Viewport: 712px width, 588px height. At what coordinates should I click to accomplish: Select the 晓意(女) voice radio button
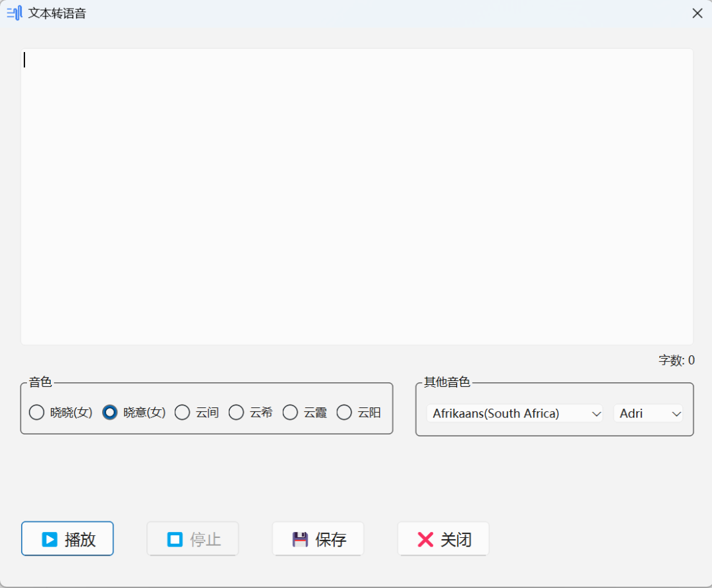click(x=134, y=412)
